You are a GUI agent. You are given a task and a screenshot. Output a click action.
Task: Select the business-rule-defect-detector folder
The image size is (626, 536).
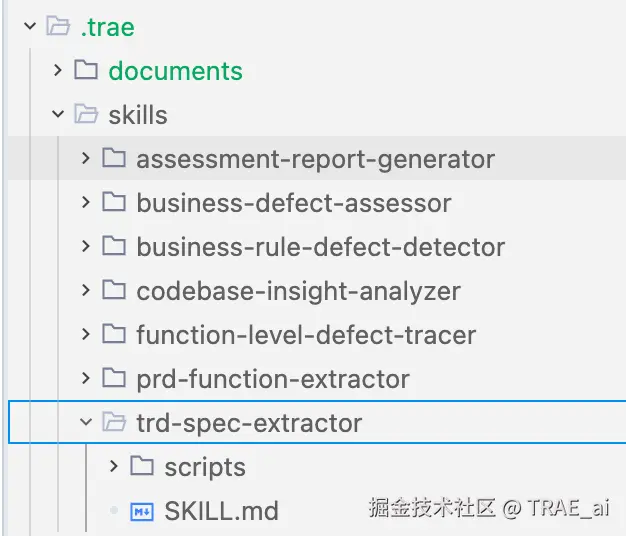pos(320,247)
